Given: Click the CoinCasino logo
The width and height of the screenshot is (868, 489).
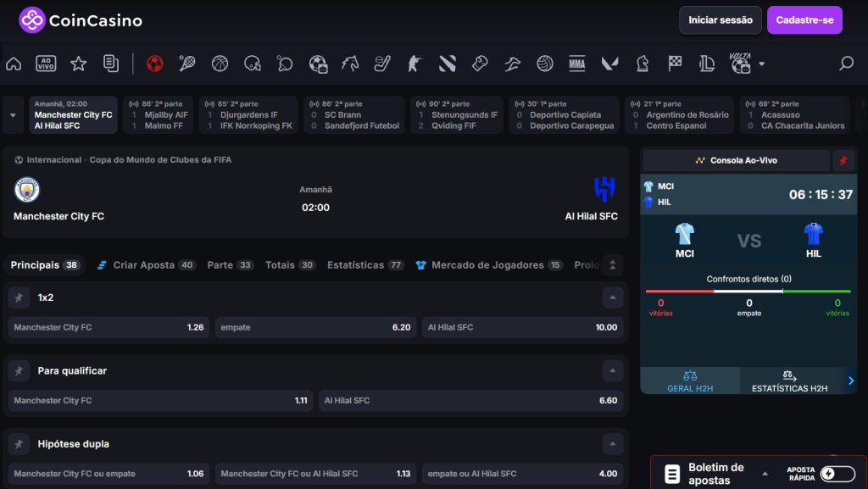Looking at the screenshot, I should [81, 20].
